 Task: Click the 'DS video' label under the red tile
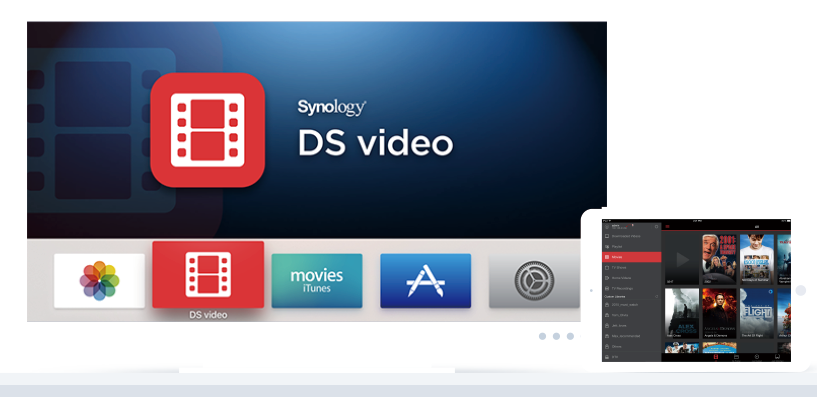pos(208,315)
